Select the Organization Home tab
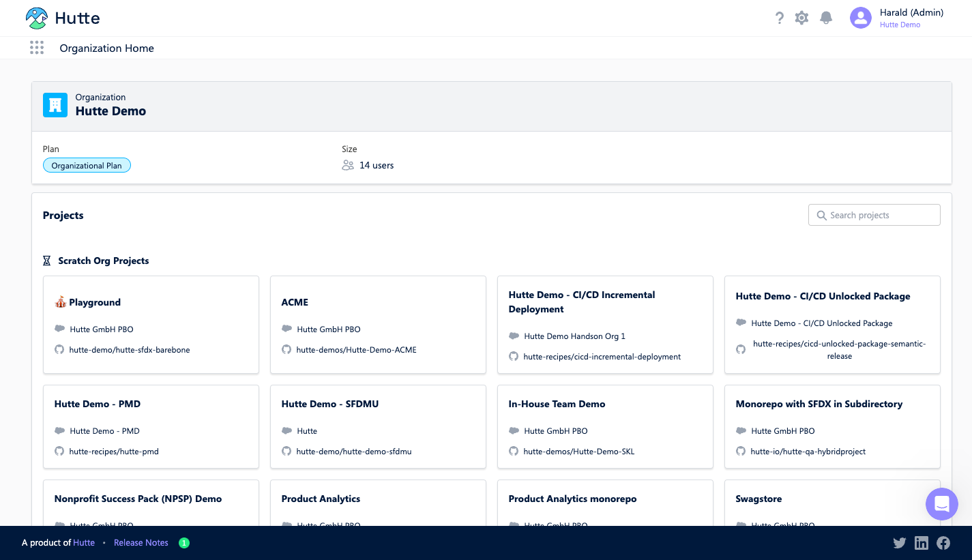 tap(106, 48)
